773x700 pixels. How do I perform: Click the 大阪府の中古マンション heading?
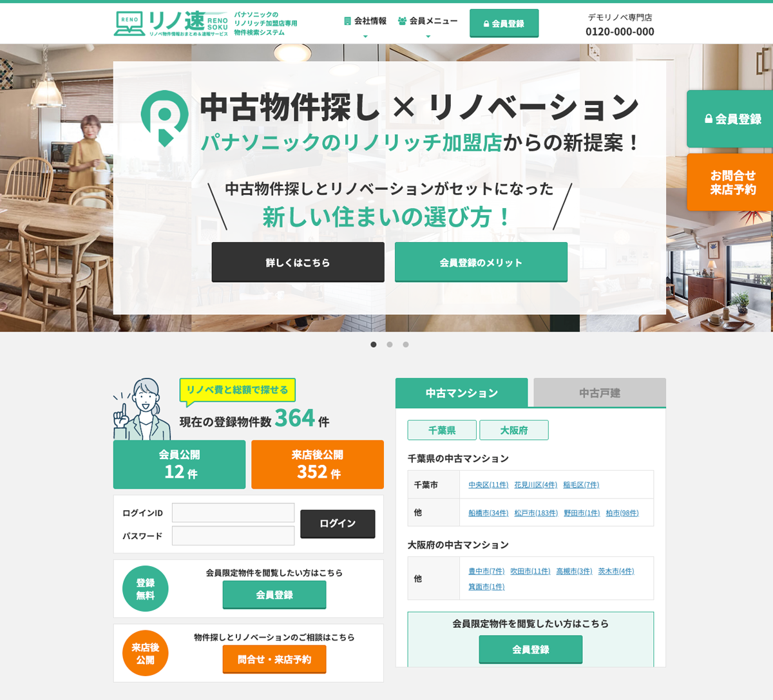(x=458, y=545)
